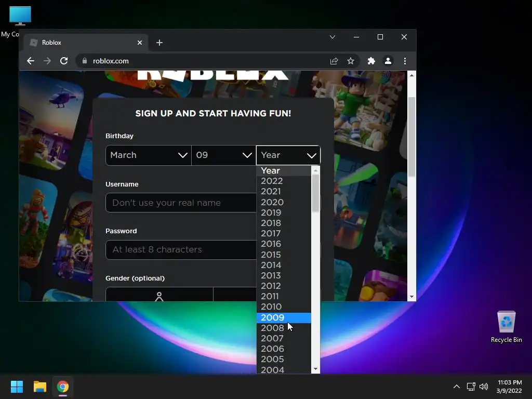Focus the Password input field

pos(181,250)
